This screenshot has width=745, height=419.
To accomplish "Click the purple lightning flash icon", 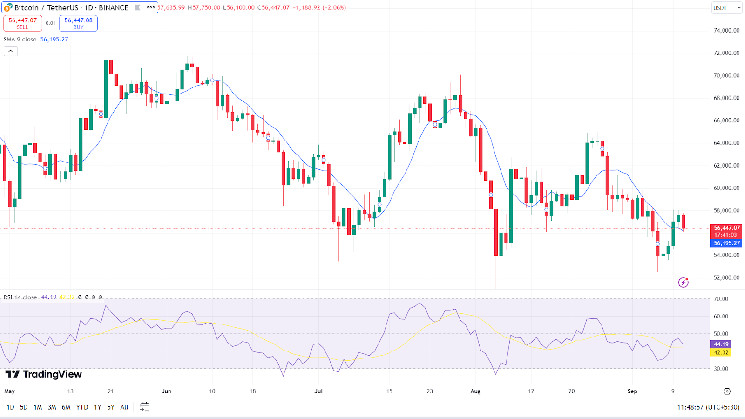I will [683, 283].
